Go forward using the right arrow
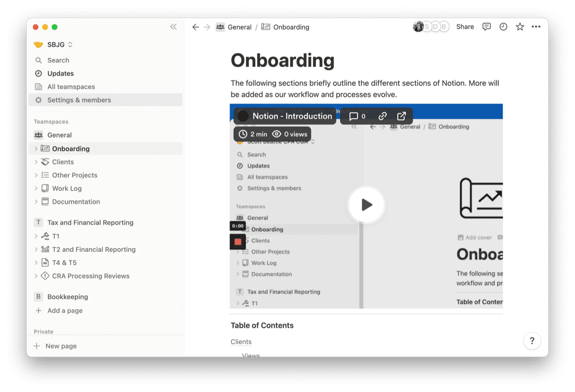The width and height of the screenshot is (575, 392). pos(207,27)
